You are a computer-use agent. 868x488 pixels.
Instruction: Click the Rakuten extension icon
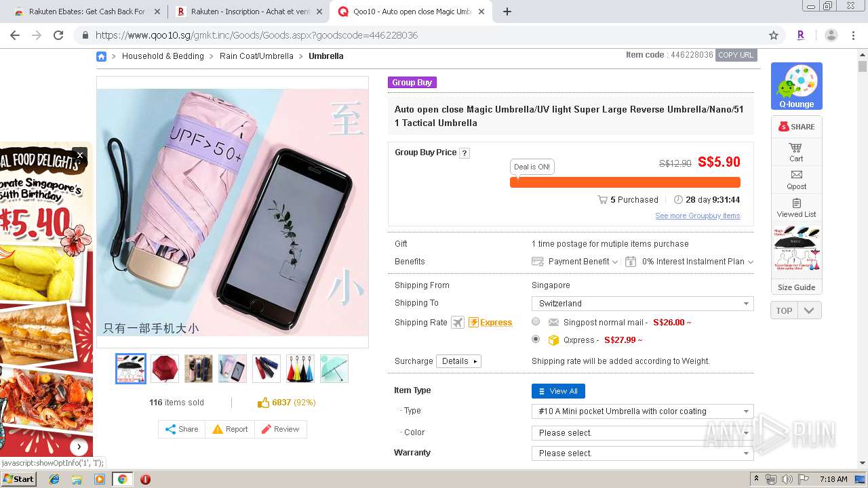(800, 35)
